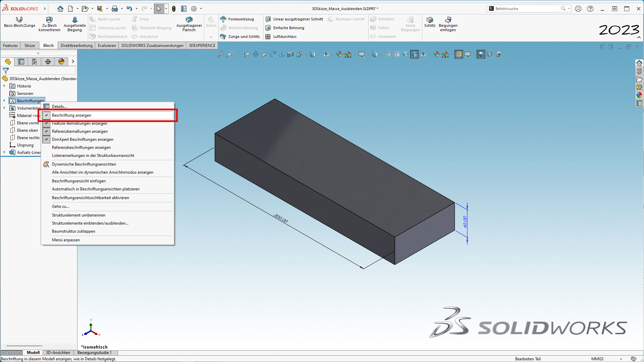Open the DimXpertManager crosshair tab icon
The height and width of the screenshot is (362, 644).
48,62
